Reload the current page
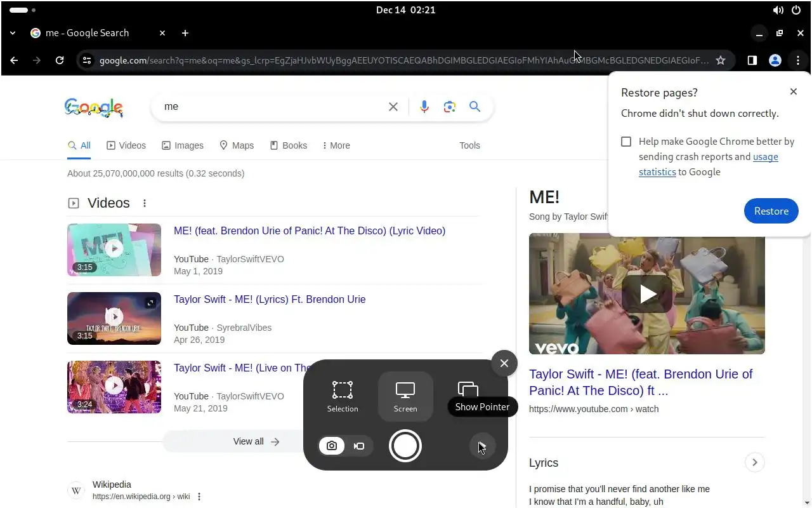This screenshot has height=508, width=812. point(60,60)
